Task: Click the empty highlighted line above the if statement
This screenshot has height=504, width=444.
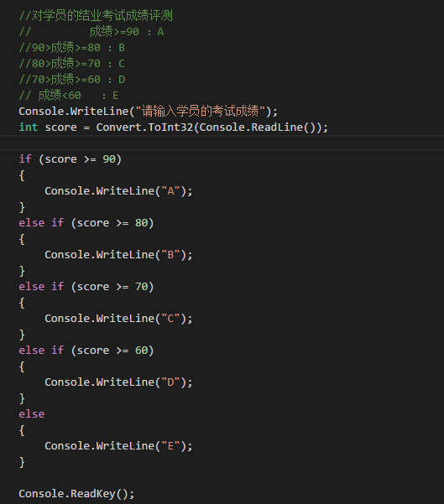Action: click(x=222, y=143)
